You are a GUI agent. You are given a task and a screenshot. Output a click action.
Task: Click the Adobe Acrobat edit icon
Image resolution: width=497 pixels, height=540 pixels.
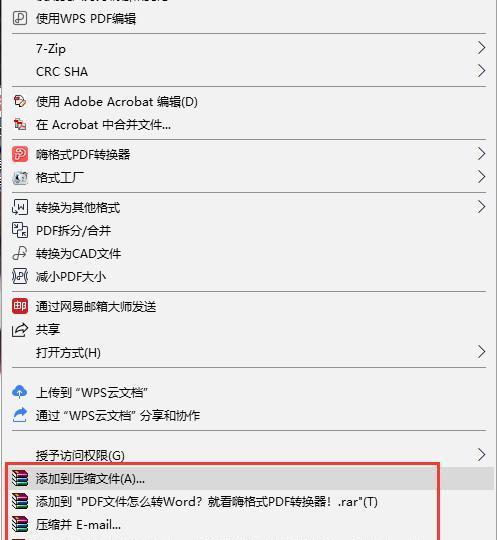pyautogui.click(x=20, y=102)
